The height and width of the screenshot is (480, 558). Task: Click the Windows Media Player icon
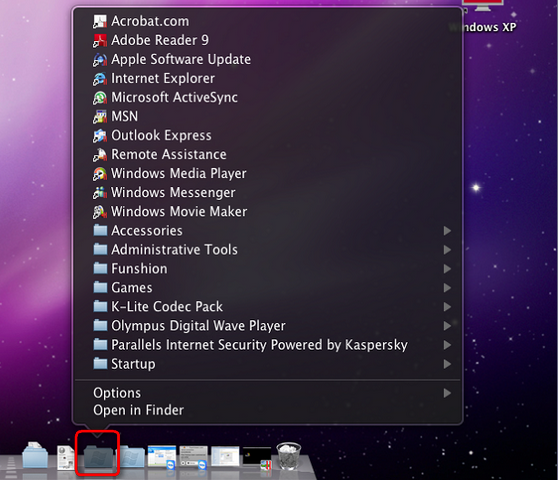click(x=100, y=174)
